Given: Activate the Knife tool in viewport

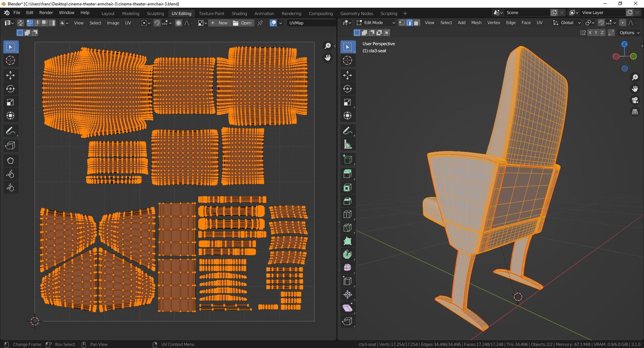Looking at the screenshot, I should [x=347, y=228].
